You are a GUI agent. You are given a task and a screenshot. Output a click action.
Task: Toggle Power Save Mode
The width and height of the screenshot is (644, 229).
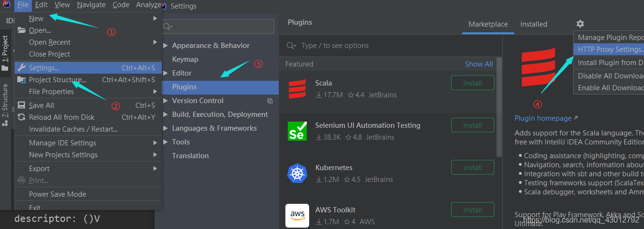88,194
